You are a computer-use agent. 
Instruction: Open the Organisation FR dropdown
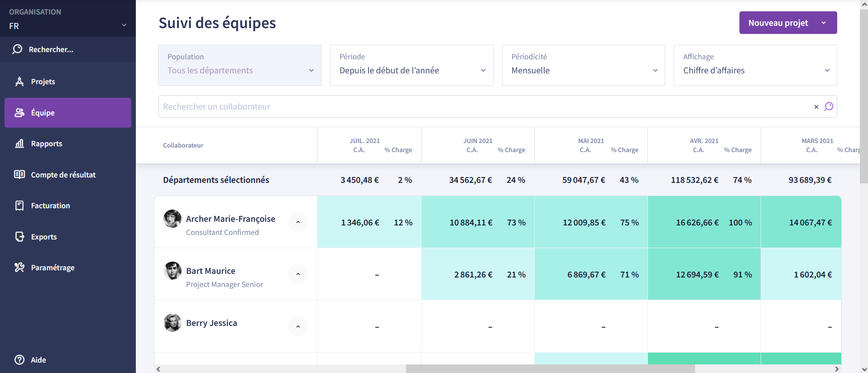pyautogui.click(x=68, y=19)
